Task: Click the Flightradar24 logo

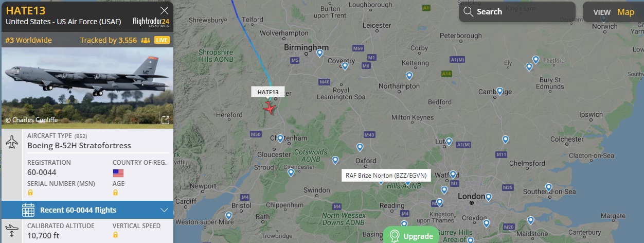Action: pyautogui.click(x=151, y=22)
